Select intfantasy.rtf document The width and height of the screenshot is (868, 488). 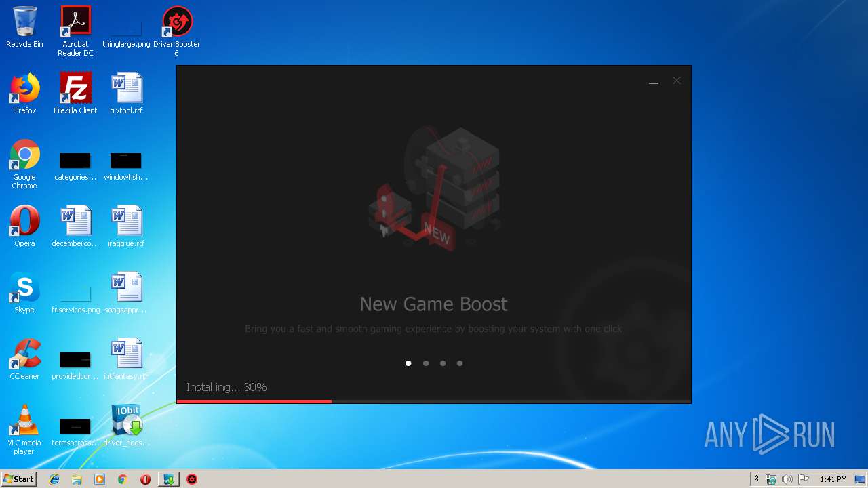pyautogui.click(x=126, y=360)
